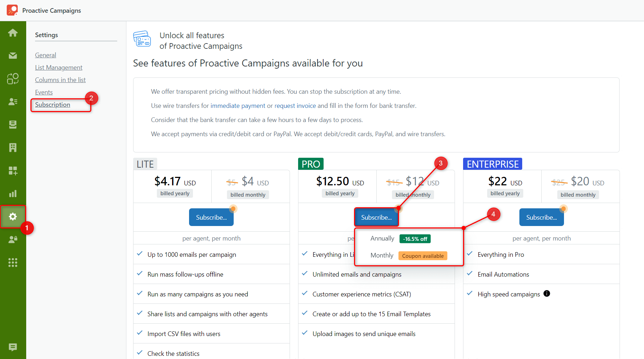Click the credit card unlock features icon
The image size is (644, 359).
click(x=142, y=39)
